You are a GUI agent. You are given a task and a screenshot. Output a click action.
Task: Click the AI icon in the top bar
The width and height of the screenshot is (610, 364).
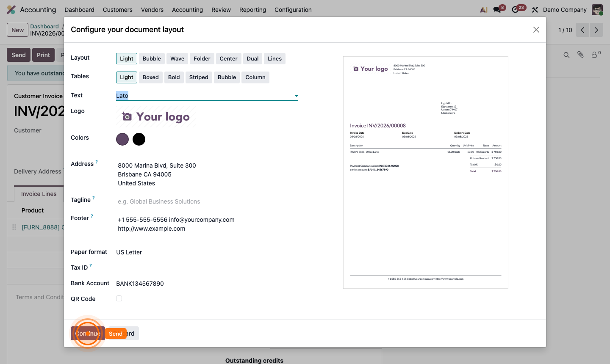tap(483, 9)
